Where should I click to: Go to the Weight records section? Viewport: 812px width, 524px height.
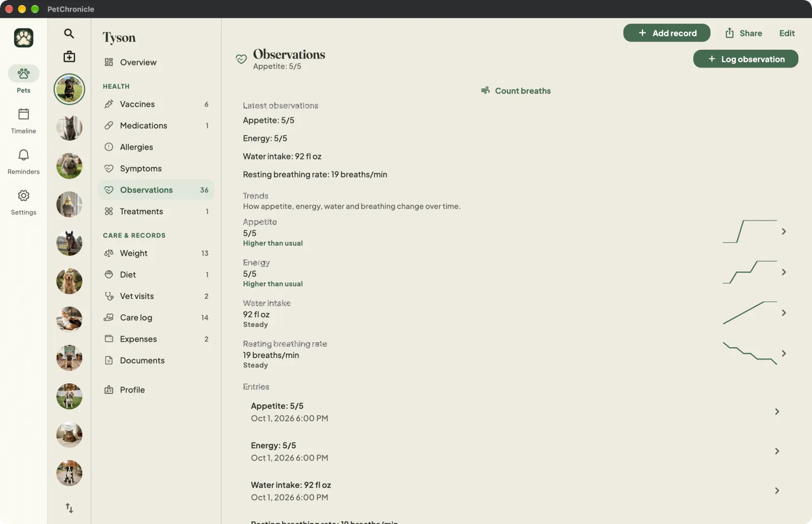tap(156, 253)
